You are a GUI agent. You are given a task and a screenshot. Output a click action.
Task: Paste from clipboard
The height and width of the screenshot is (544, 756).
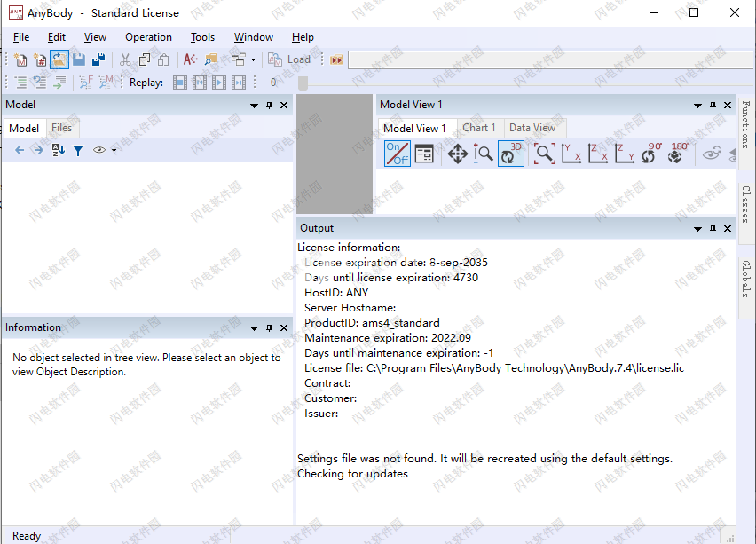pyautogui.click(x=163, y=59)
